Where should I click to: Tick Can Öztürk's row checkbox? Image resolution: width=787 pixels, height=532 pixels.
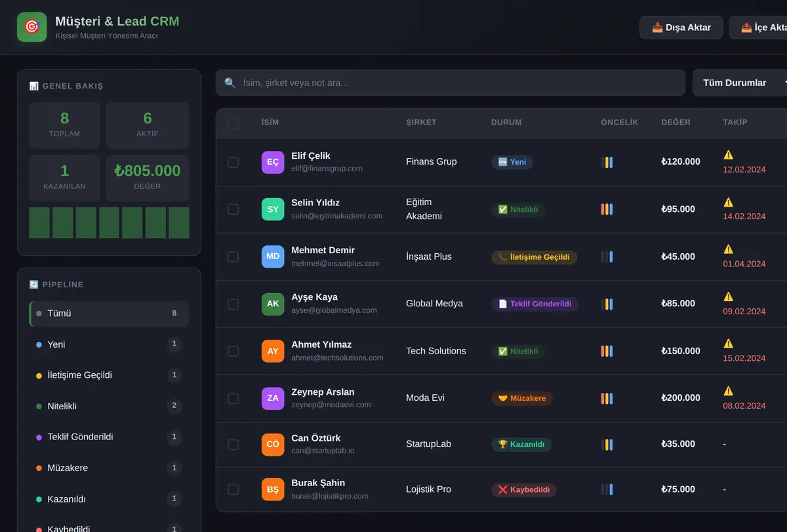pos(233,444)
